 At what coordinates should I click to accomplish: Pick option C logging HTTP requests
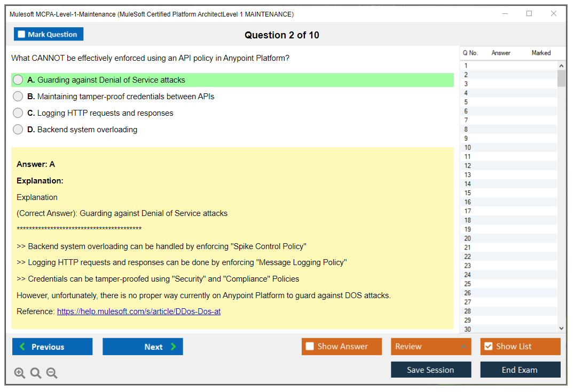tap(18, 113)
